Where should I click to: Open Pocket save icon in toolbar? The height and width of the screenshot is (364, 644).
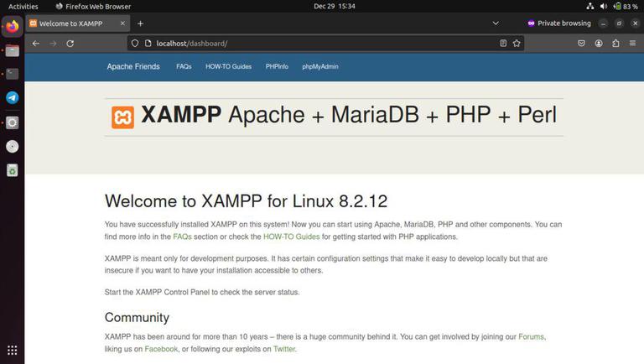pyautogui.click(x=581, y=43)
